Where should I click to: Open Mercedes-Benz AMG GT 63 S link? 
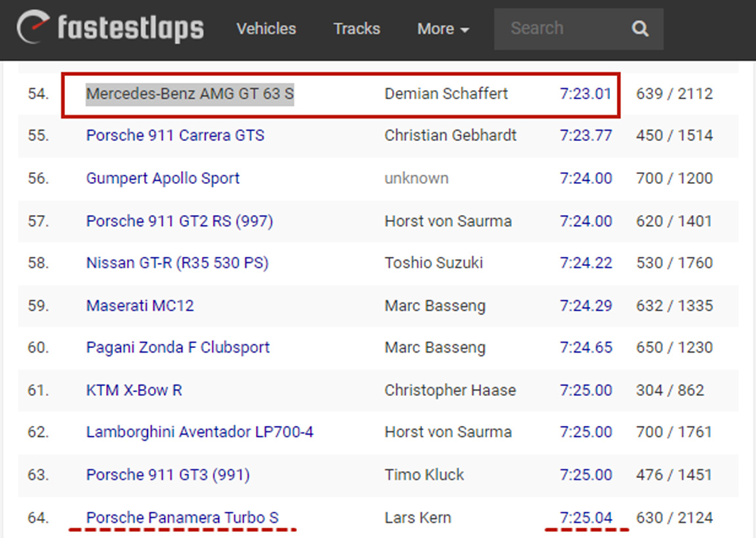[190, 93]
